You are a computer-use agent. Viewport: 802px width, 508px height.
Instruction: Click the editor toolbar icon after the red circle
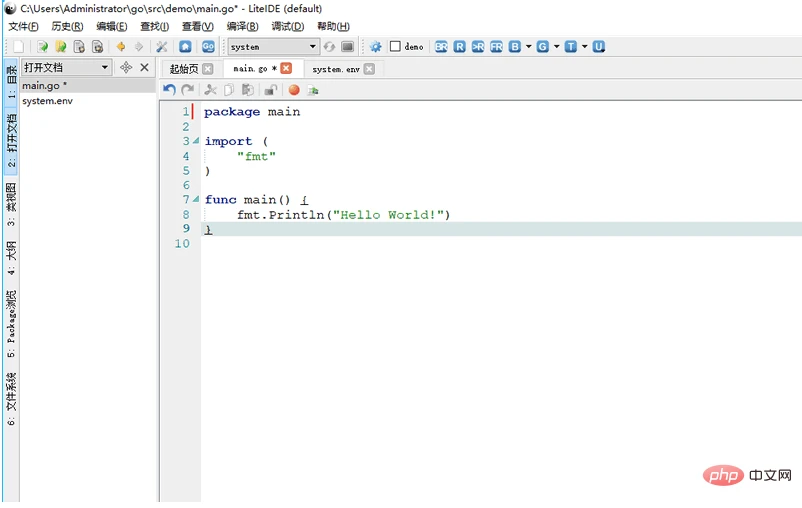coord(313,91)
